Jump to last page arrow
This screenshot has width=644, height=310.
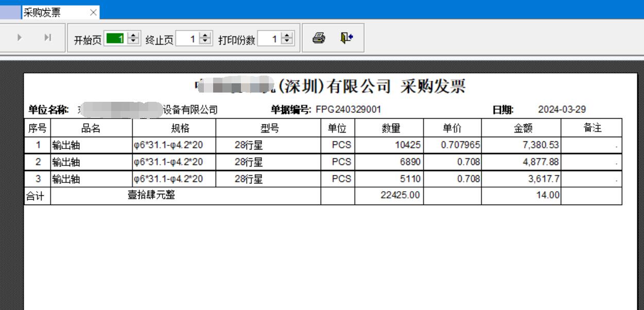click(x=47, y=38)
